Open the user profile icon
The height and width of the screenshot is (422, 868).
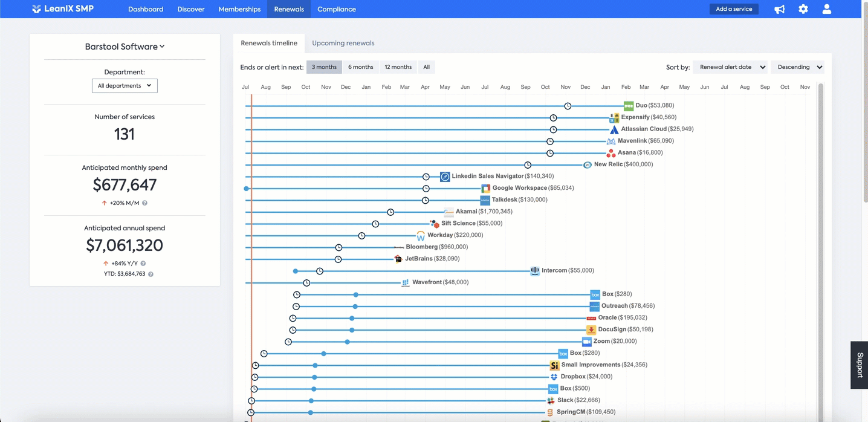(x=827, y=9)
